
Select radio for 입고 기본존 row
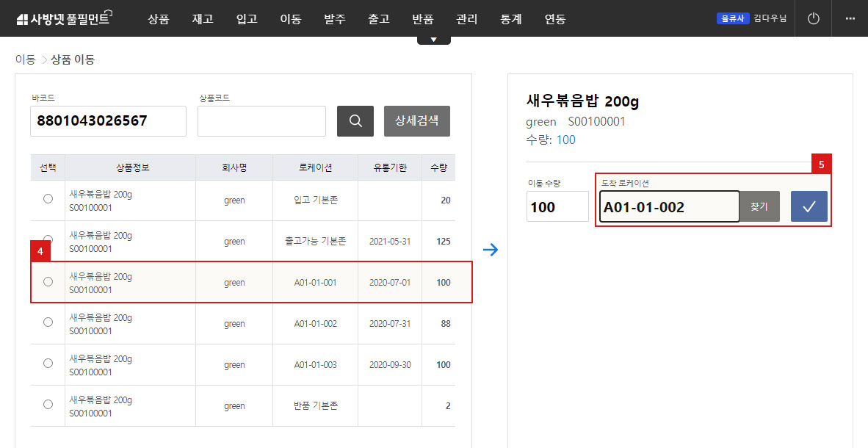(x=48, y=199)
